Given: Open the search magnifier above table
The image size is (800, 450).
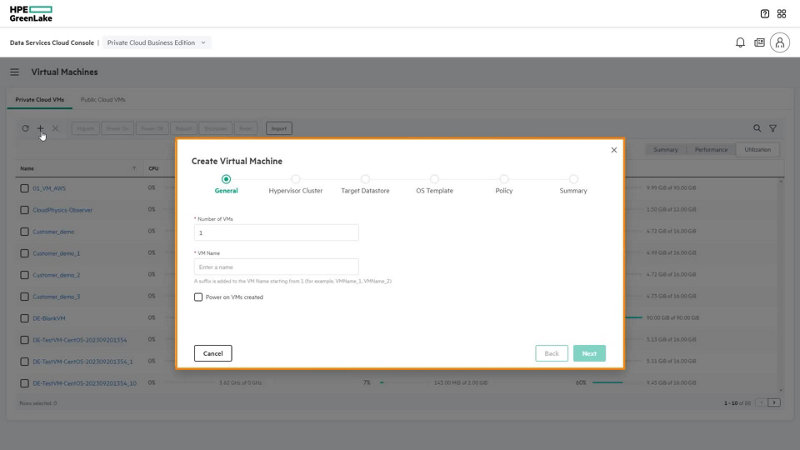Looking at the screenshot, I should (757, 128).
